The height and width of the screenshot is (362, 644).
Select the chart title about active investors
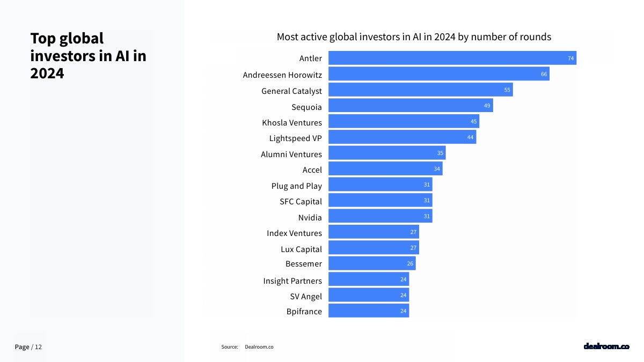click(414, 37)
